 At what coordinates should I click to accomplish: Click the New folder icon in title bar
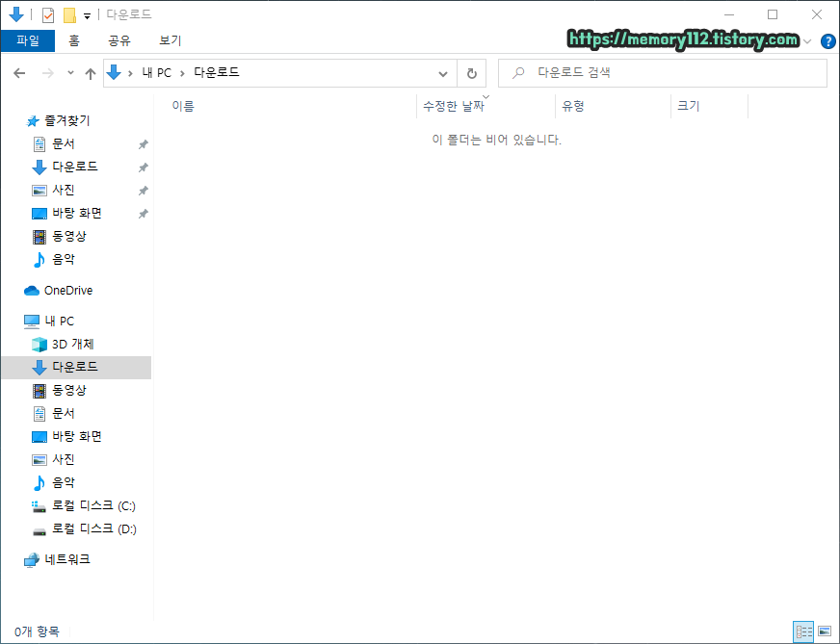tap(69, 15)
